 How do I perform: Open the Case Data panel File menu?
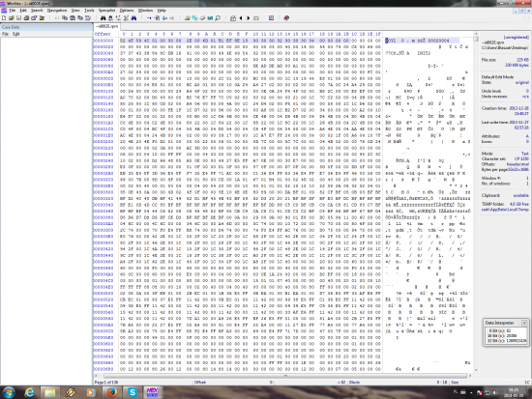[5, 34]
